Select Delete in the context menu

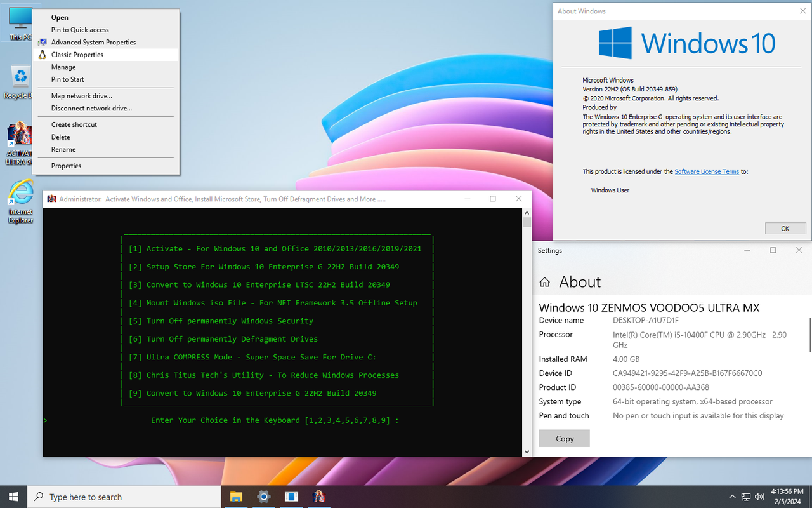click(106, 137)
